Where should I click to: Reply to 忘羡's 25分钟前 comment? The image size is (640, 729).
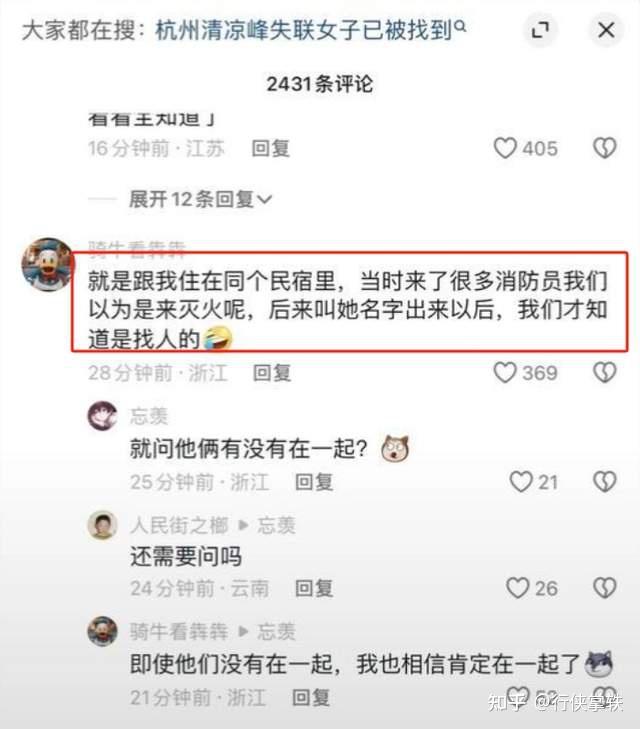click(x=314, y=482)
